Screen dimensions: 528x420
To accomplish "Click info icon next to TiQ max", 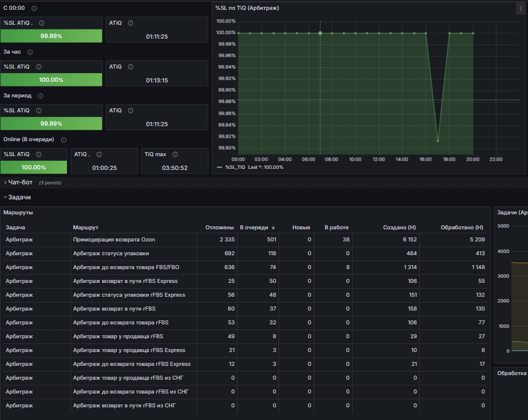I will click(175, 154).
